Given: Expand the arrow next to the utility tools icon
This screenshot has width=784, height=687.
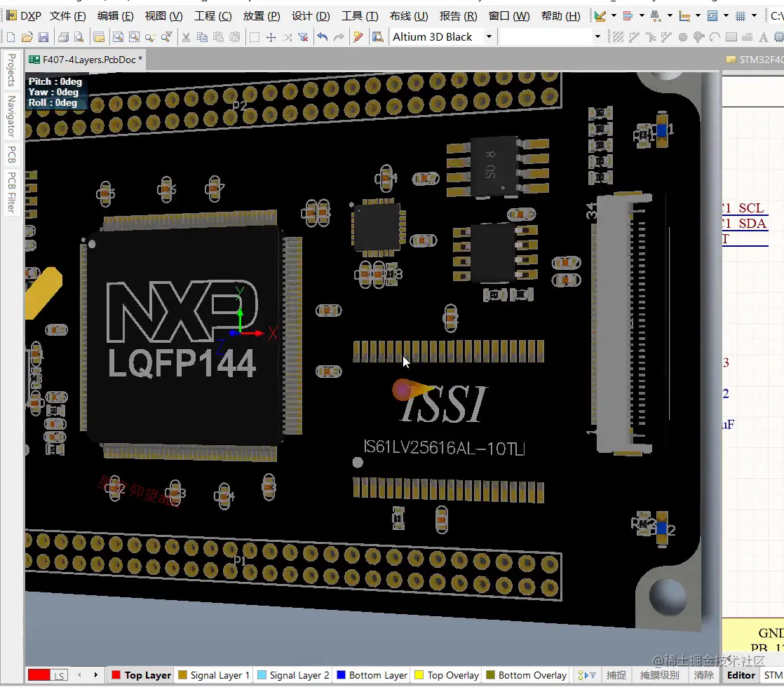Looking at the screenshot, I should click(614, 16).
